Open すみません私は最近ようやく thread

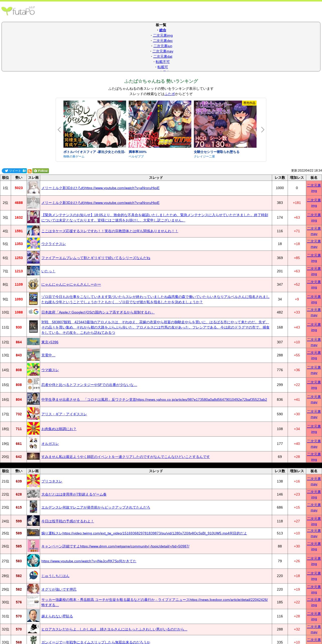[x=126, y=457]
